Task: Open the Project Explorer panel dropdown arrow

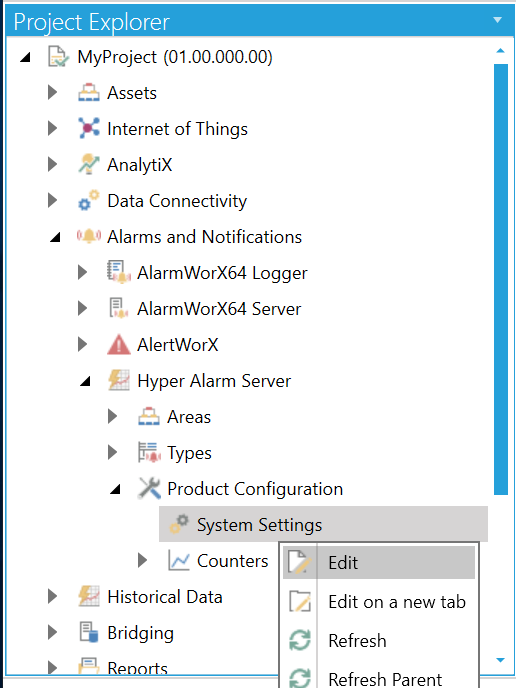Action: point(497,20)
